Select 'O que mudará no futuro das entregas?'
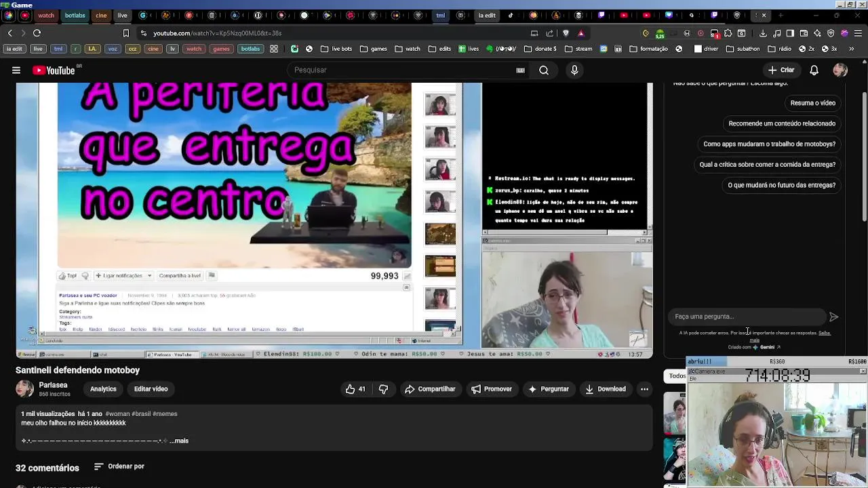The image size is (868, 488). click(781, 185)
